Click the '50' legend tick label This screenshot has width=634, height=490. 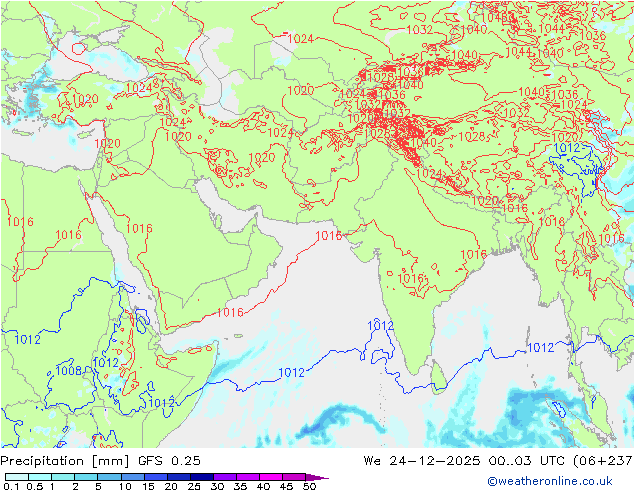click(309, 486)
